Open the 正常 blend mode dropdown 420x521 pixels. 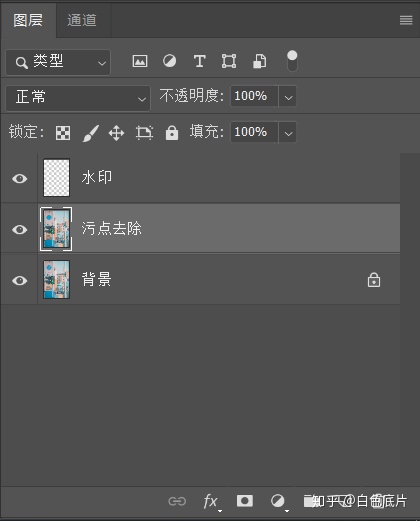click(78, 98)
